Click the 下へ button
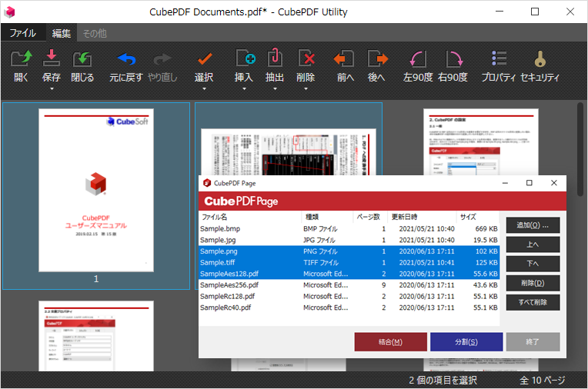This screenshot has height=389, width=588. pyautogui.click(x=533, y=264)
